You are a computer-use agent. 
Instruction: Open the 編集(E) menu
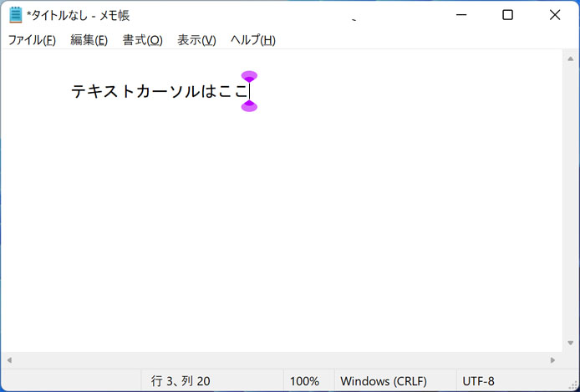tap(89, 40)
